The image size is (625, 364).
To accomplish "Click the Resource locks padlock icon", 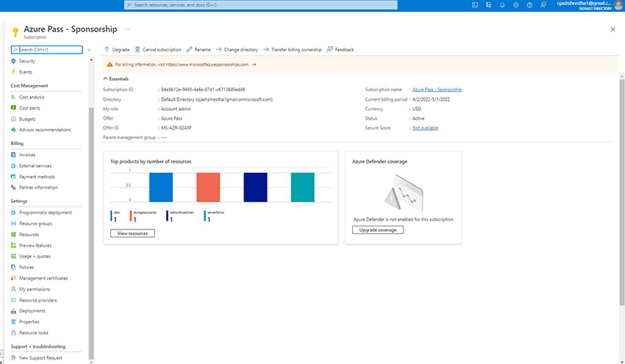I will (13, 332).
